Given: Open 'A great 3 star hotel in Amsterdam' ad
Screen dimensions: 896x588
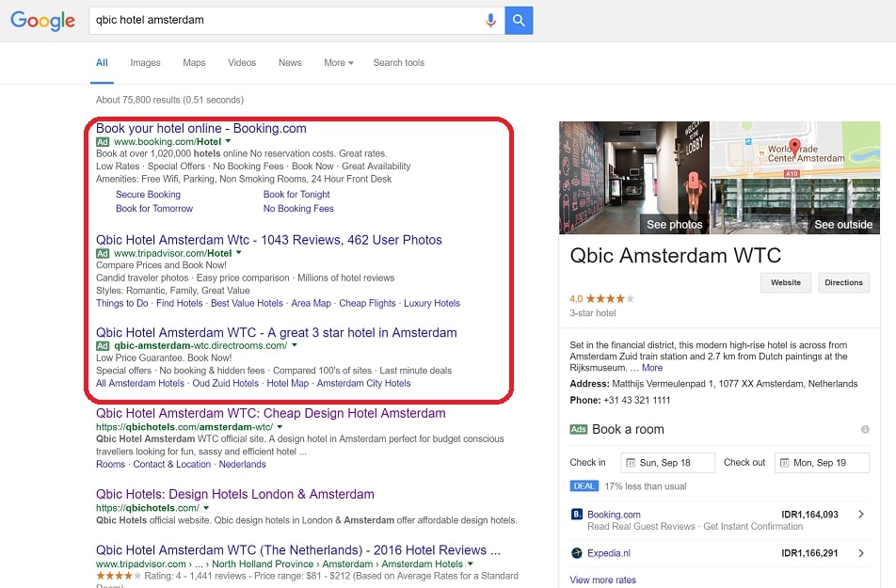Looking at the screenshot, I should click(277, 332).
